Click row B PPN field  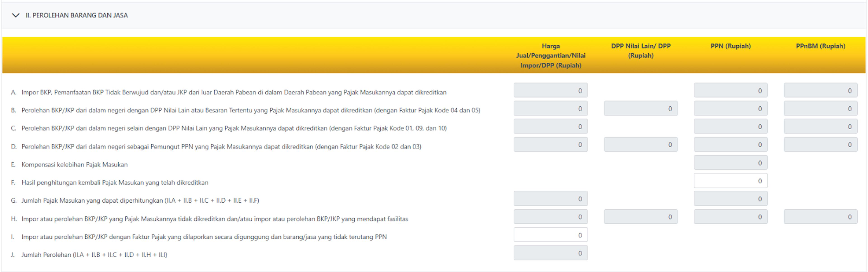[x=731, y=108]
